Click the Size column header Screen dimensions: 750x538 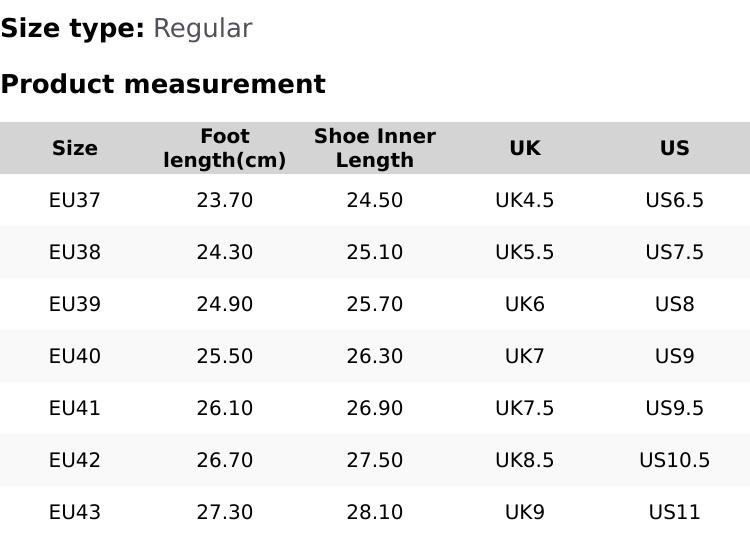(75, 148)
